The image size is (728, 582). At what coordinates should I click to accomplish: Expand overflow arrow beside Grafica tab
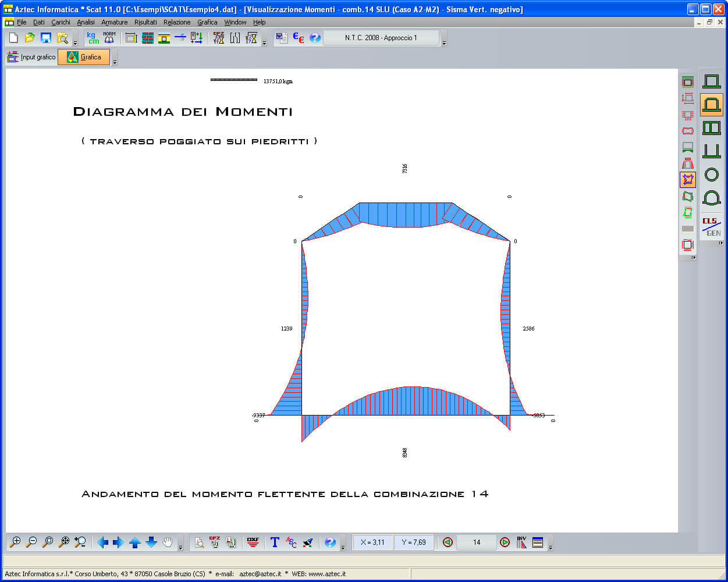115,62
